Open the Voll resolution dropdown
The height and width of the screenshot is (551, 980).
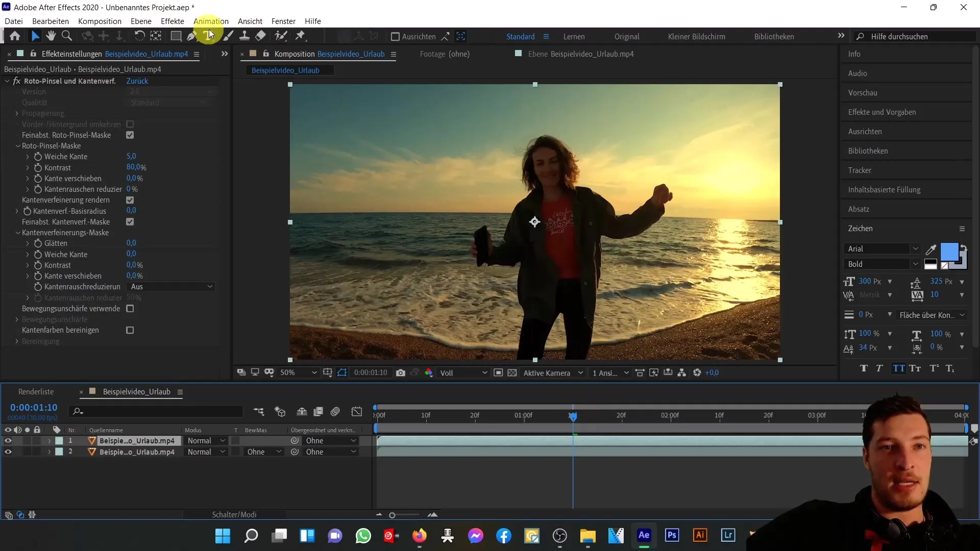coord(463,373)
